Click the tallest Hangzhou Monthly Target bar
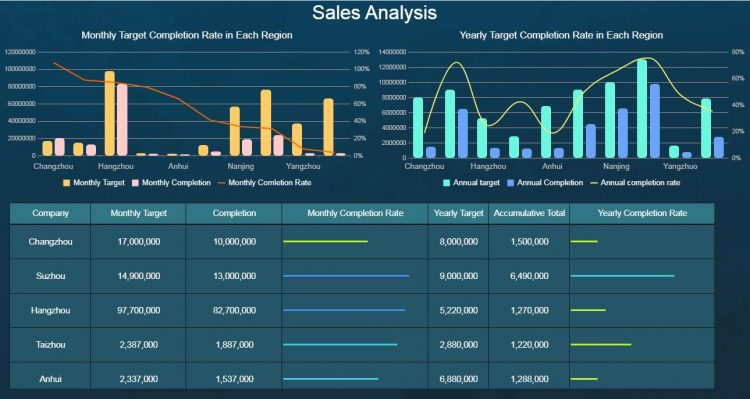 (x=110, y=113)
